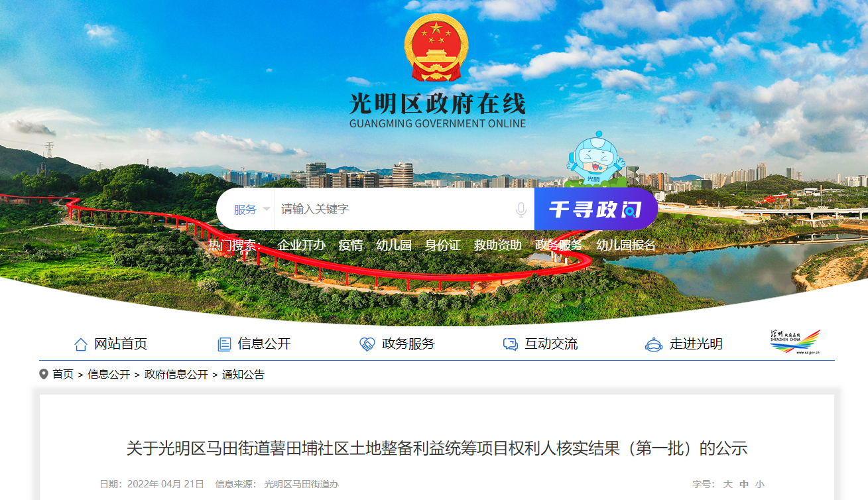Click the microphone voice search icon
The height and width of the screenshot is (500, 868).
[521, 210]
